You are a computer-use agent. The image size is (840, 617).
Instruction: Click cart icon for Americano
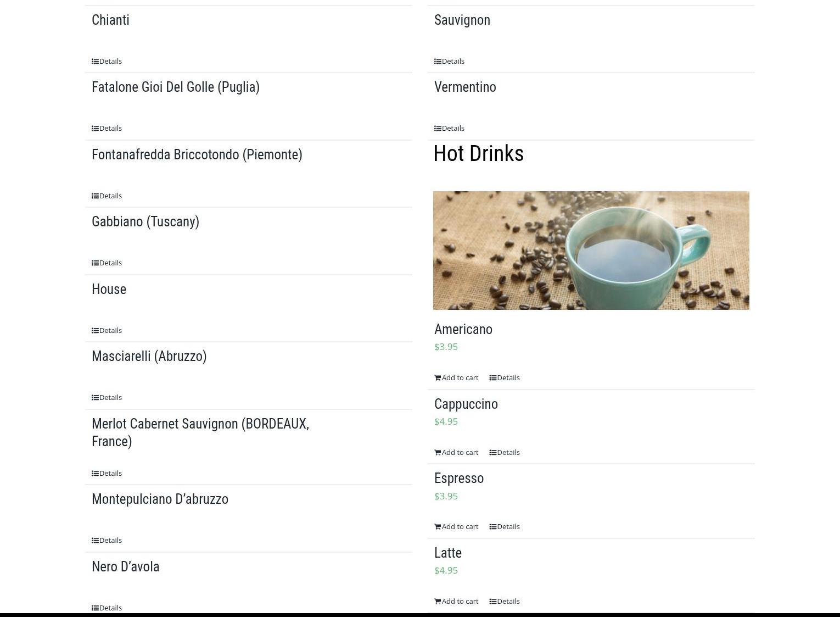click(x=438, y=377)
